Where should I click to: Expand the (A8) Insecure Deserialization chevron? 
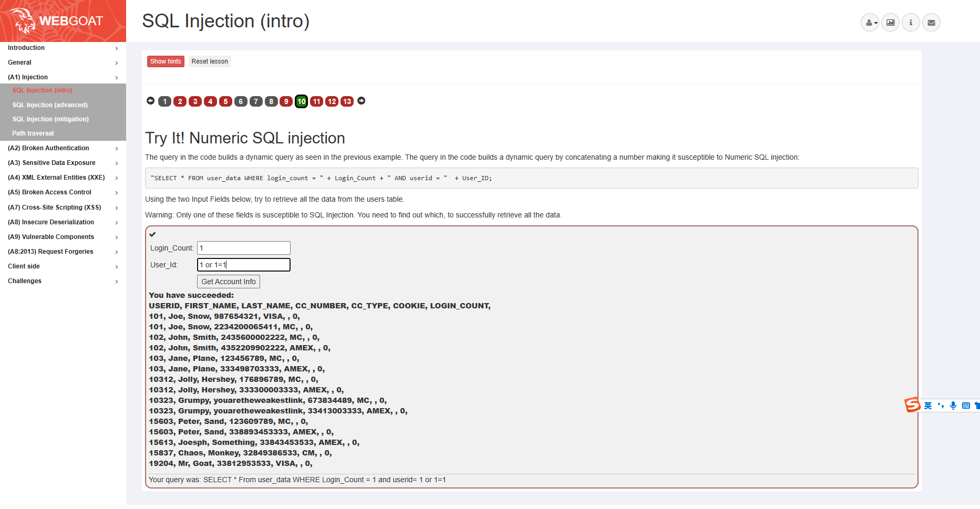click(x=117, y=223)
